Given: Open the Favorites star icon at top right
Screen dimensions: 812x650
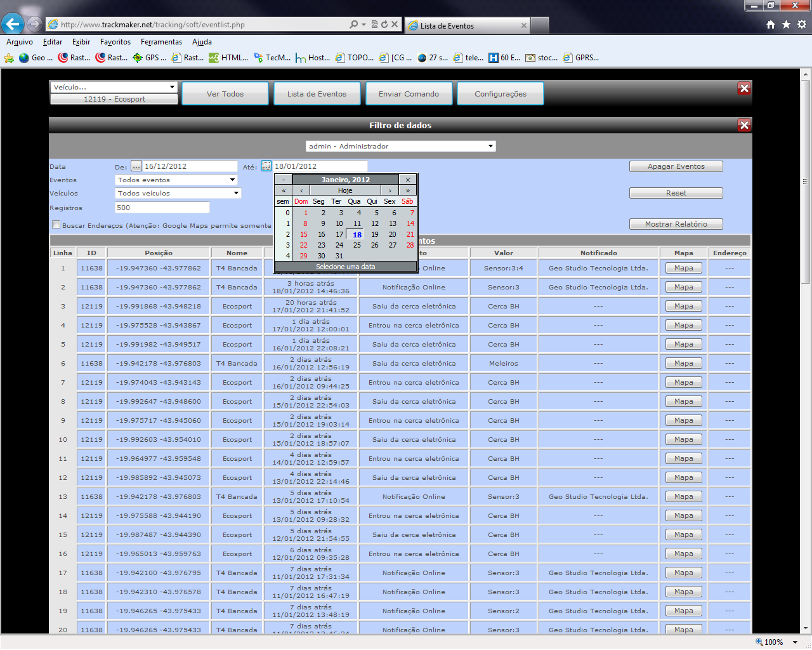Looking at the screenshot, I should point(786,24).
